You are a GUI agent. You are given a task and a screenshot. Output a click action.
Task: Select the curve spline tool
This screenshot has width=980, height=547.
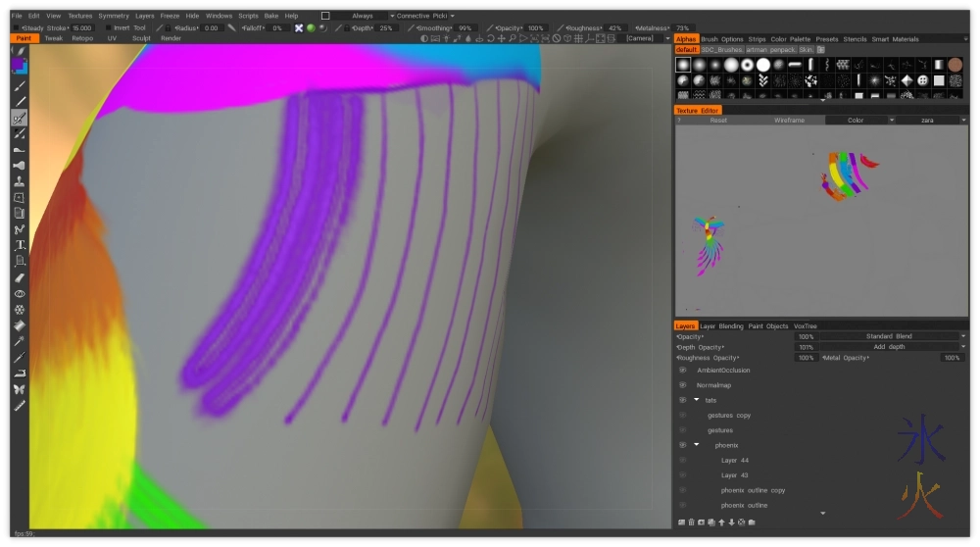click(x=19, y=229)
